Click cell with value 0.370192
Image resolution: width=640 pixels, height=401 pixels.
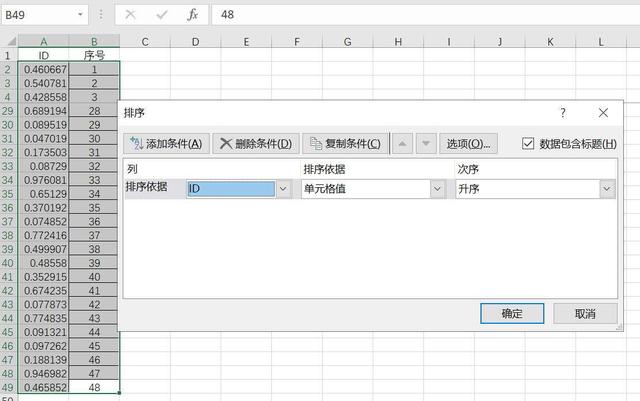click(x=44, y=207)
